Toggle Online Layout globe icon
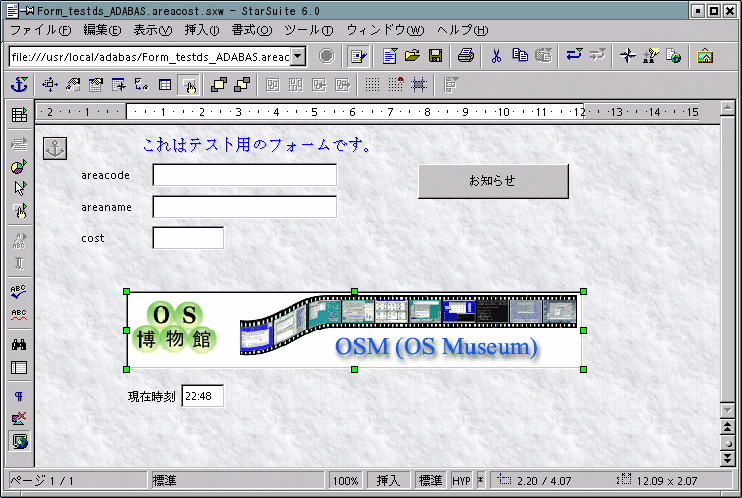This screenshot has height=498, width=742. (x=19, y=441)
